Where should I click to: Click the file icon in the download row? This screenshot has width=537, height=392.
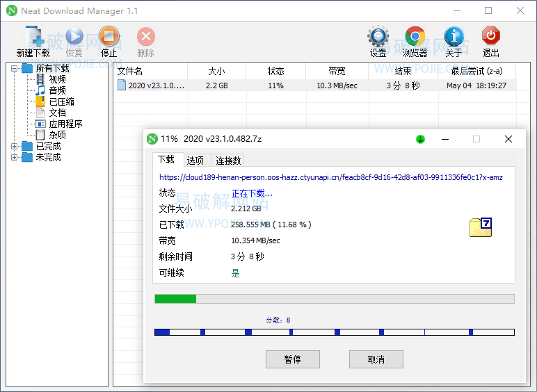pyautogui.click(x=122, y=85)
